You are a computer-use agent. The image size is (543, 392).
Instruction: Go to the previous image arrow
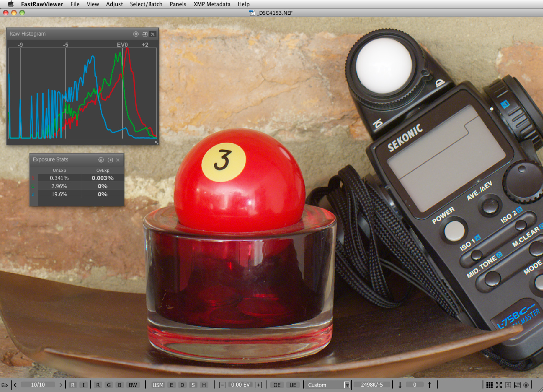coord(15,385)
